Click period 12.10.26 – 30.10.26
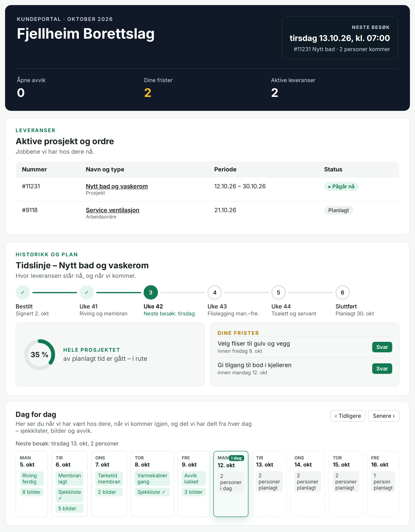This screenshot has width=415, height=532. point(240,186)
